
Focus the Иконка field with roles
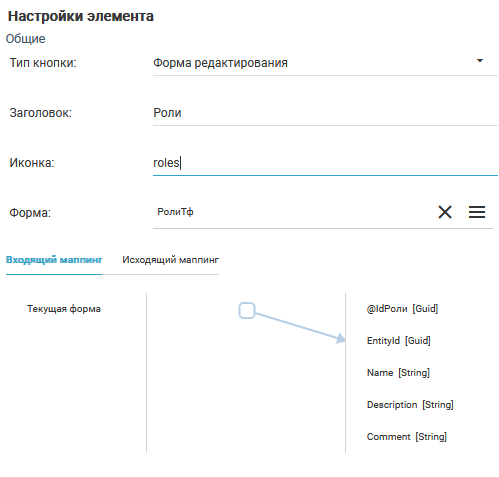(x=325, y=163)
